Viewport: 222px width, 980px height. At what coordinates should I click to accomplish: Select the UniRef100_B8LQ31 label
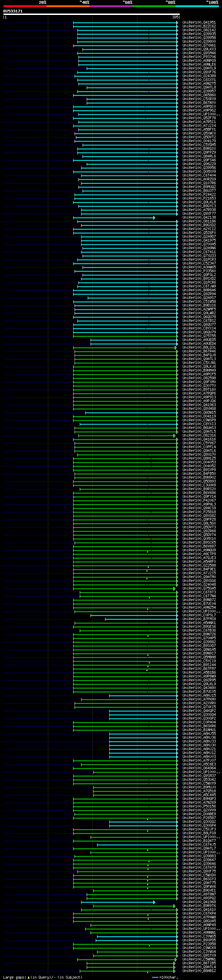[x=199, y=347]
